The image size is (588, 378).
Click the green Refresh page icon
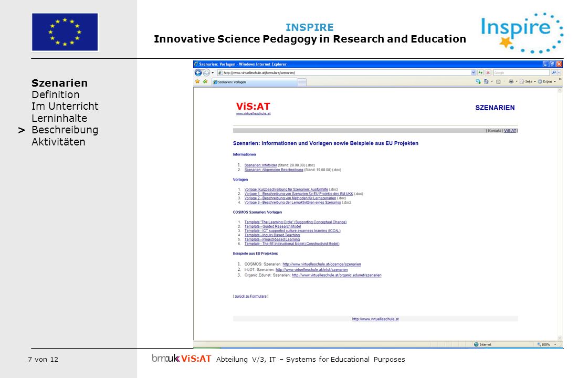480,73
